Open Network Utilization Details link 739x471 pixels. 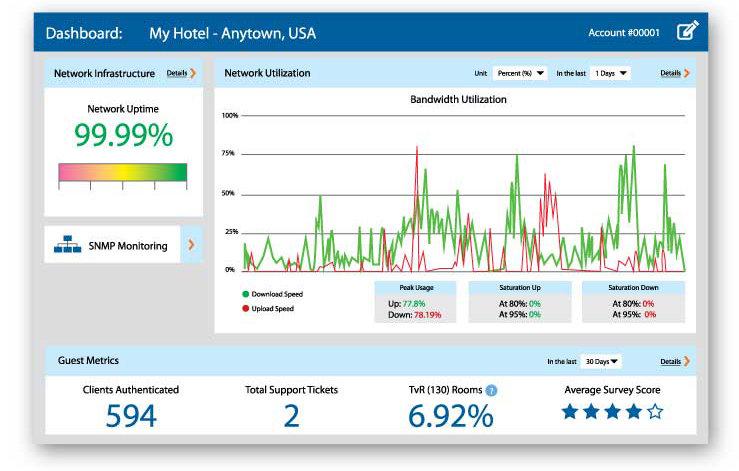[x=670, y=73]
